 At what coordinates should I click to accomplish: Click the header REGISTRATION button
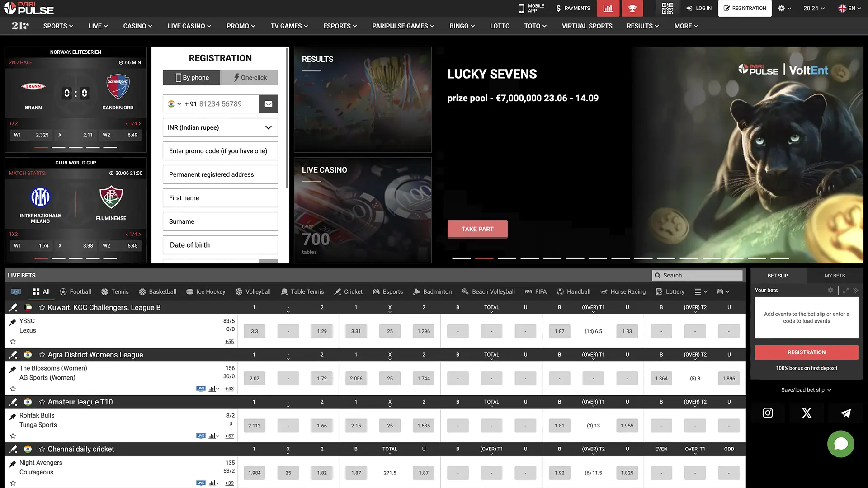click(745, 8)
